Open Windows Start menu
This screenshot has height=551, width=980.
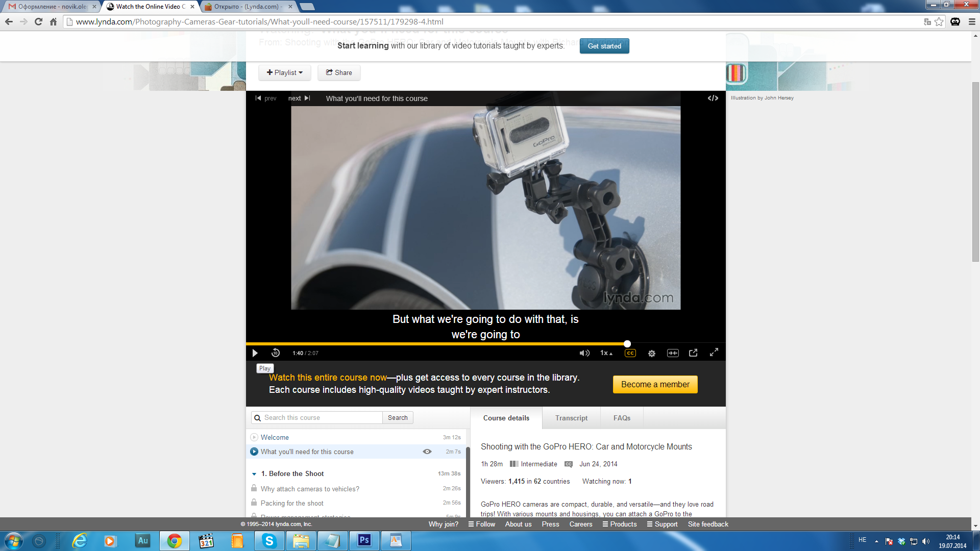click(x=13, y=541)
